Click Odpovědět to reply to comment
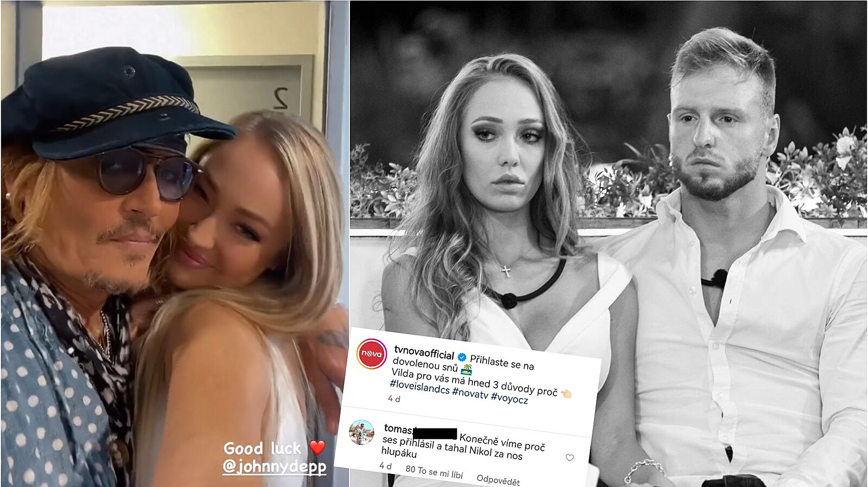Image resolution: width=868 pixels, height=487 pixels. 498,480
